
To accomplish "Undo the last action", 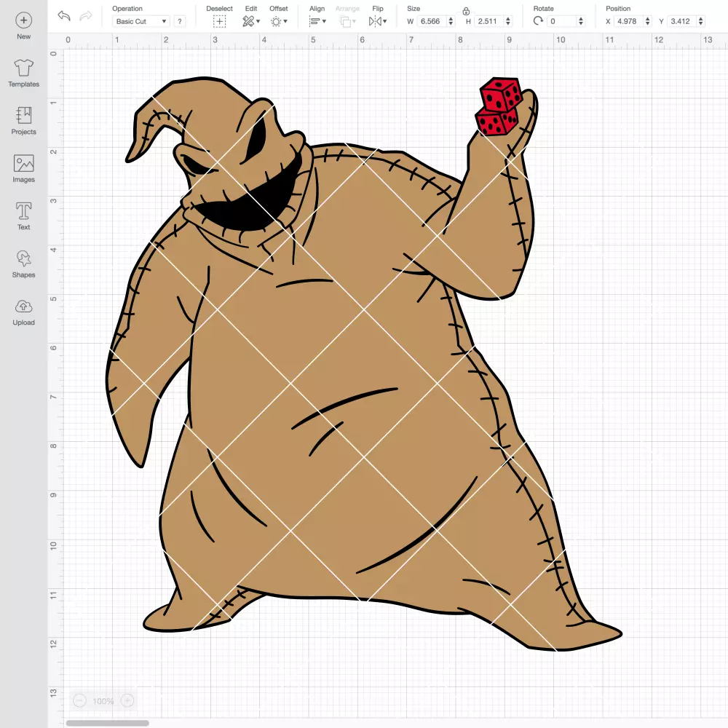I will coord(64,16).
